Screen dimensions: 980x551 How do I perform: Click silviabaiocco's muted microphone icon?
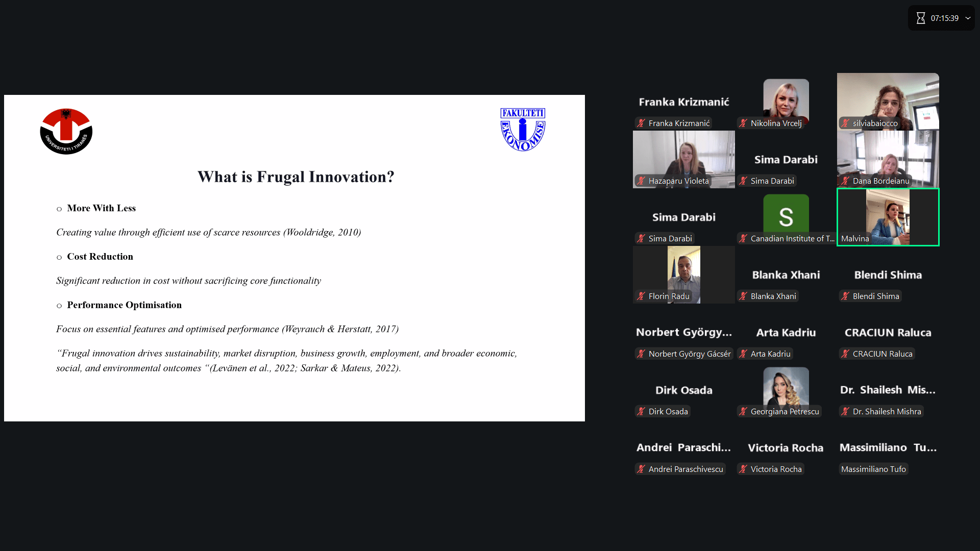click(x=845, y=123)
